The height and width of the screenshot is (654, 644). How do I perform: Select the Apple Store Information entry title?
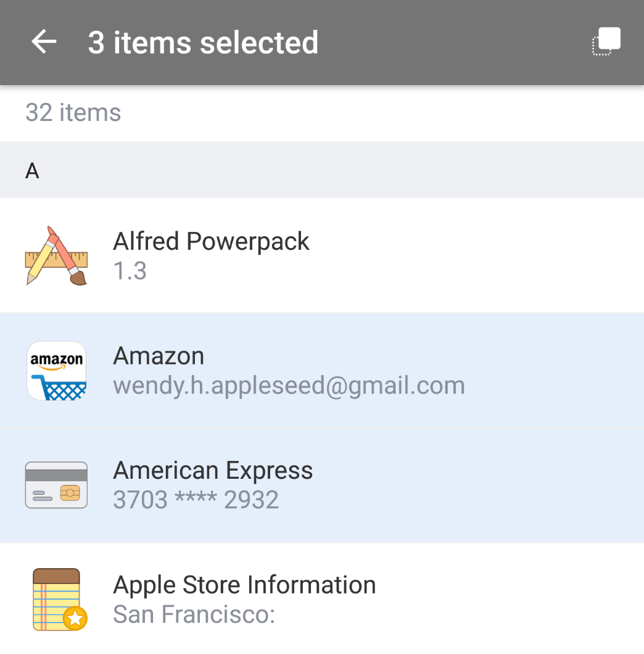[244, 585]
